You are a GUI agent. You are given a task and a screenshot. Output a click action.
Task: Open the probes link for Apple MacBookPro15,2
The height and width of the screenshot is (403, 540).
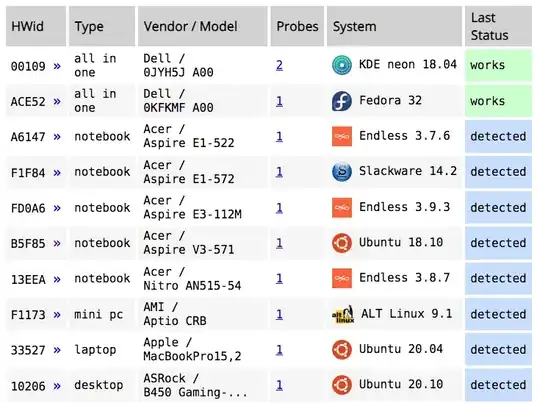click(279, 350)
